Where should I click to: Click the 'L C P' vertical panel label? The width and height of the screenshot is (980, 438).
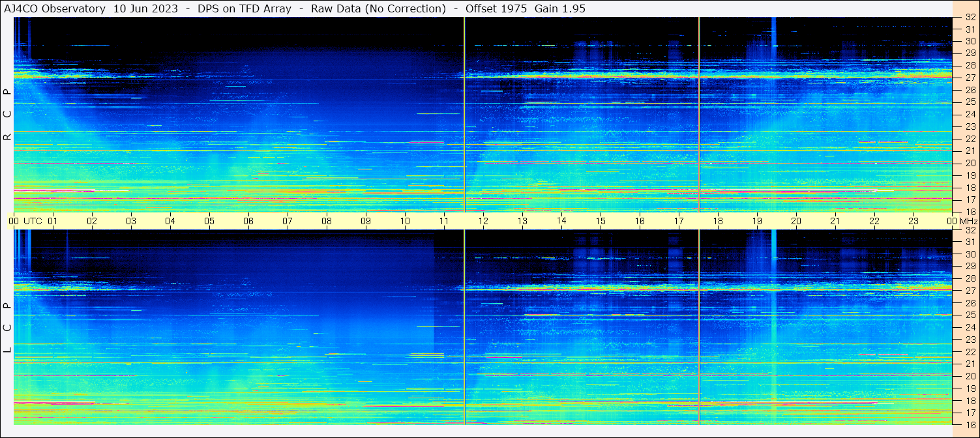8,327
